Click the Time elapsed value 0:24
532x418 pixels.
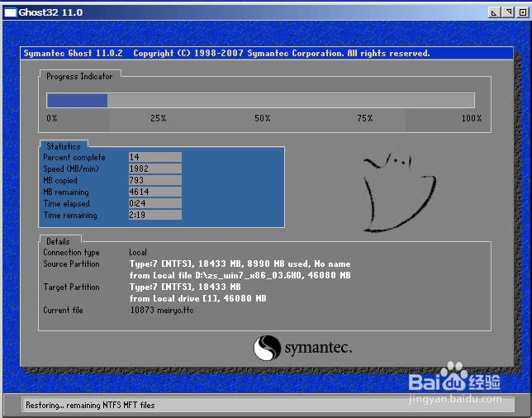(155, 203)
